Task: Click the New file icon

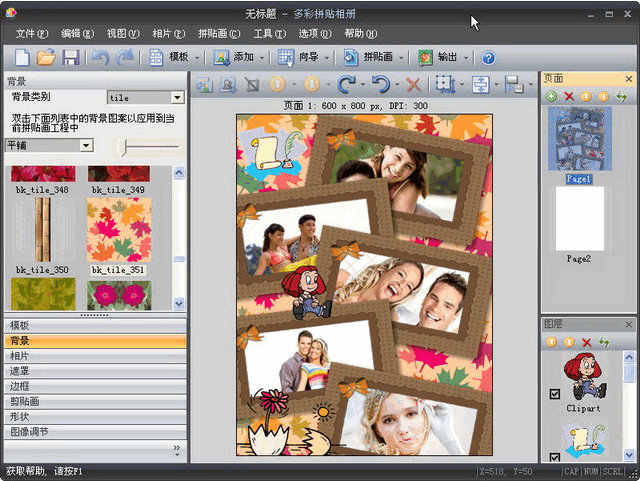Action: (x=20, y=58)
